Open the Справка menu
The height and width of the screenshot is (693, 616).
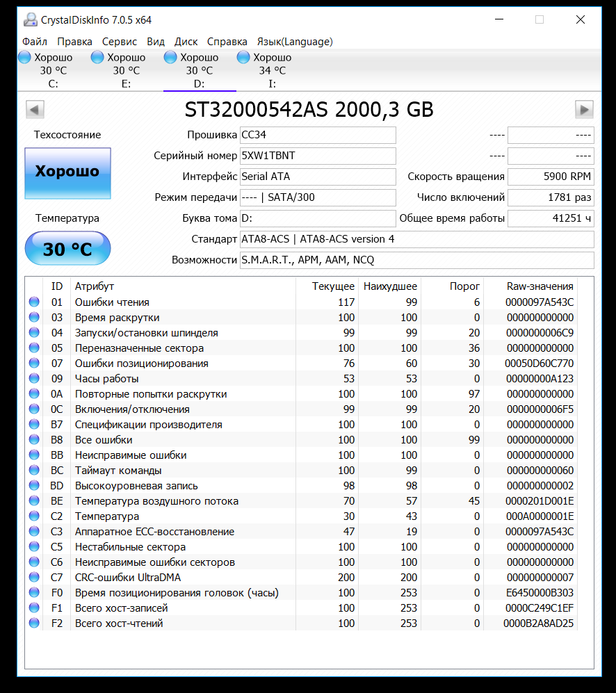tap(227, 42)
